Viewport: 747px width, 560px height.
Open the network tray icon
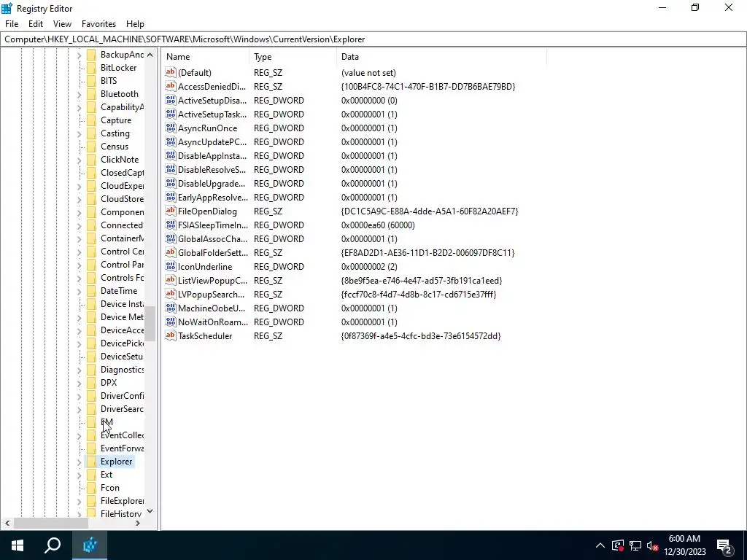(x=635, y=545)
